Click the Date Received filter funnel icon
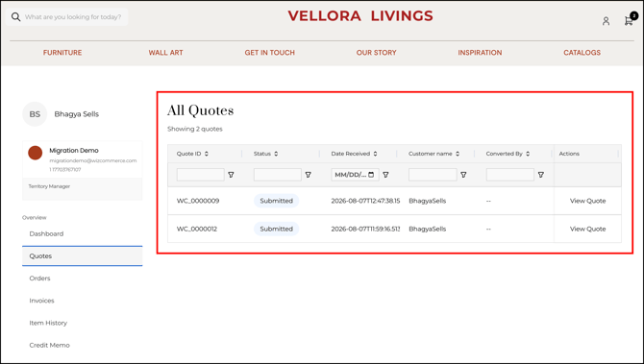Viewport: 644px width, 364px height. pyautogui.click(x=385, y=175)
